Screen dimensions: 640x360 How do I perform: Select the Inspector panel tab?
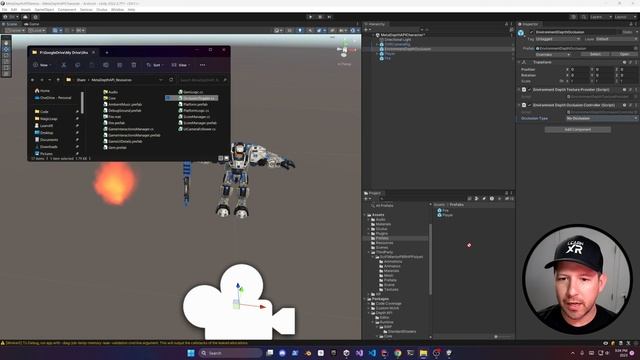click(528, 24)
